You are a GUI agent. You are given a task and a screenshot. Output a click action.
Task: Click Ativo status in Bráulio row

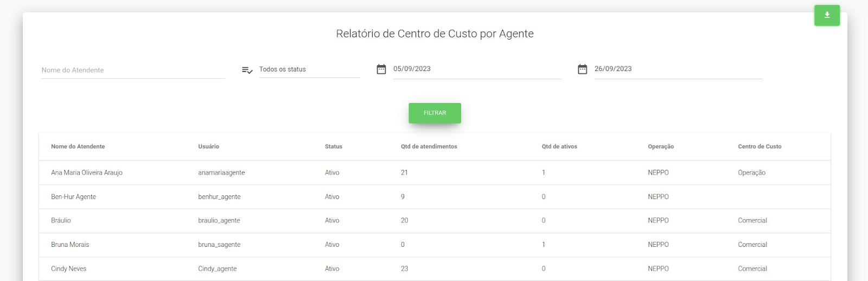click(332, 220)
